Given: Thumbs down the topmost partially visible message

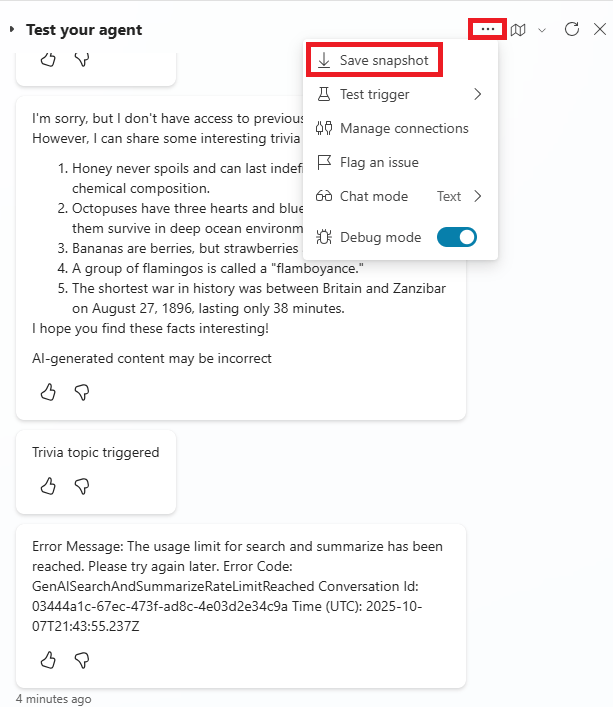Looking at the screenshot, I should pos(82,59).
